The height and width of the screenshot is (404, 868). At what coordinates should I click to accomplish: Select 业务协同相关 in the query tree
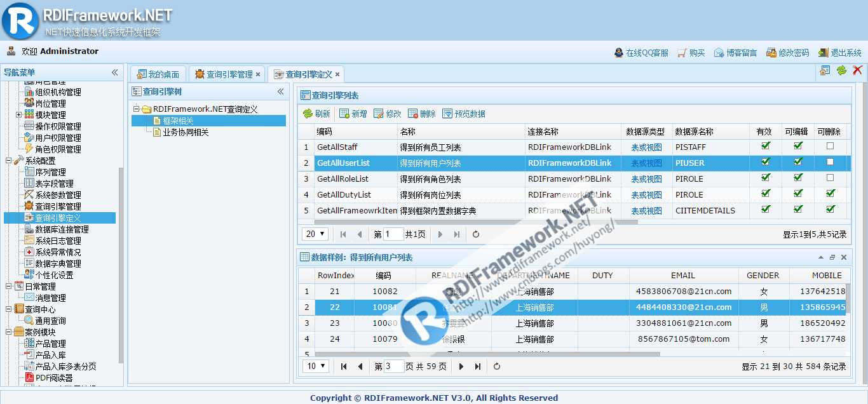(186, 132)
